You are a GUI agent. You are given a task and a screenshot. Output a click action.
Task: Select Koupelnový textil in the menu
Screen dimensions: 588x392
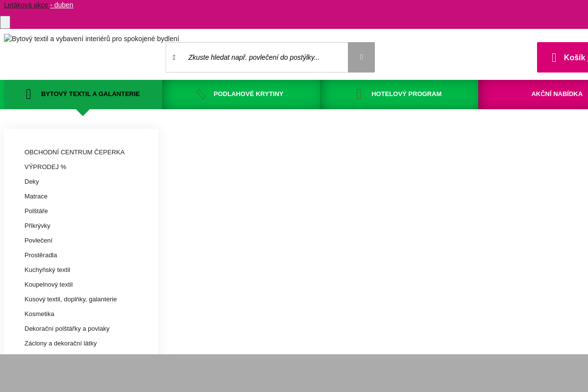49,285
